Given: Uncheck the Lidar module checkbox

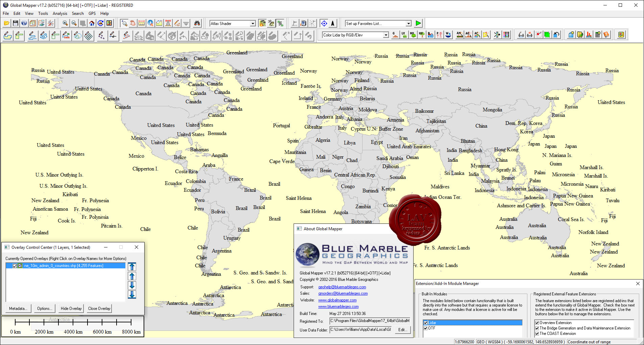Looking at the screenshot, I should [x=425, y=323].
